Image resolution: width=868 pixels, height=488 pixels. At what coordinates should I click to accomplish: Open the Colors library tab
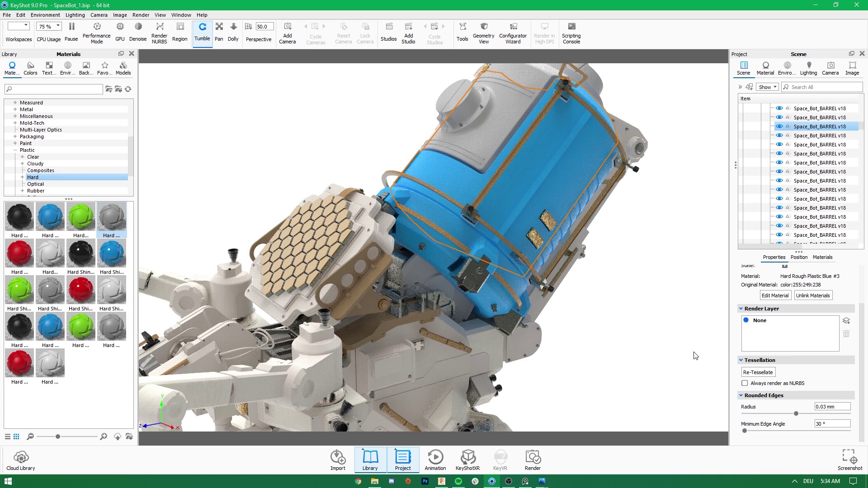tap(30, 69)
